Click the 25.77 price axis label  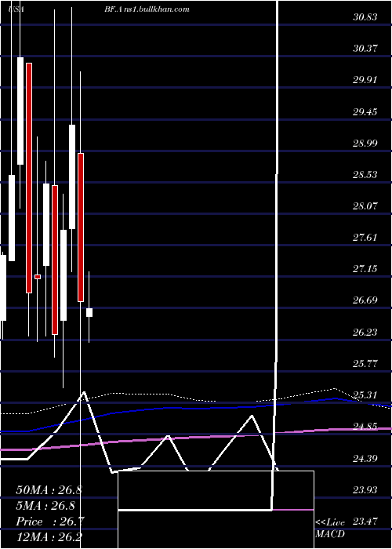click(x=365, y=364)
